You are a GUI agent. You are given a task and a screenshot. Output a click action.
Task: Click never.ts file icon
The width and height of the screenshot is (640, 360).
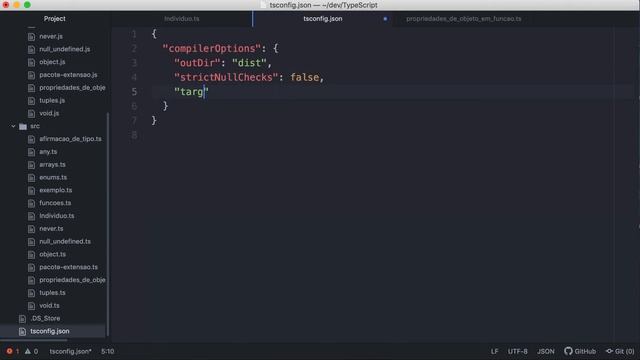tap(31, 229)
